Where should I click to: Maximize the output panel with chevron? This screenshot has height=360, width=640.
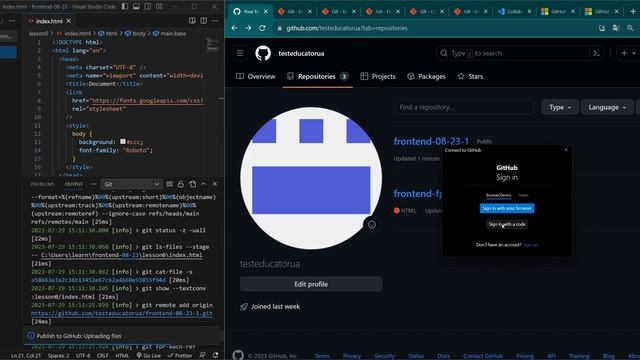(204, 184)
